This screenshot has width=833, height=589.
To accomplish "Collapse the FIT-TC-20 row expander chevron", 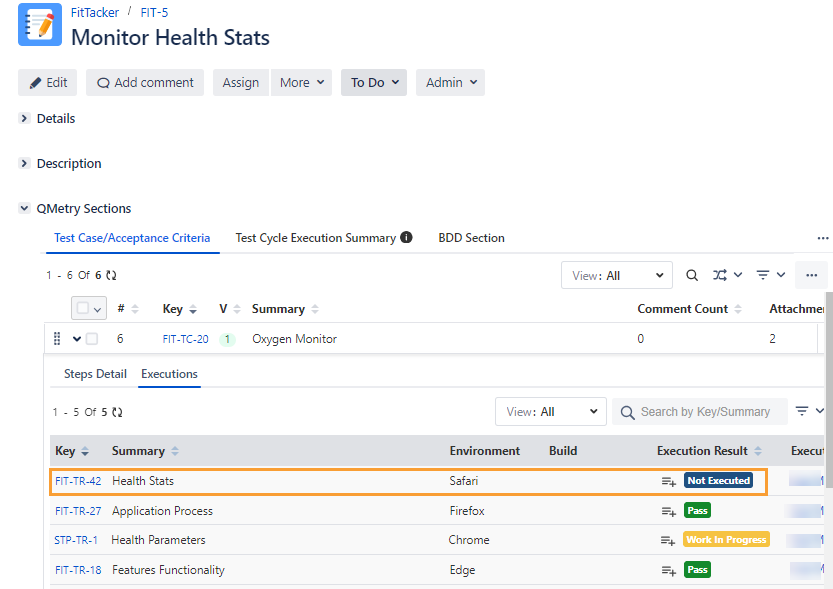I will (x=77, y=339).
